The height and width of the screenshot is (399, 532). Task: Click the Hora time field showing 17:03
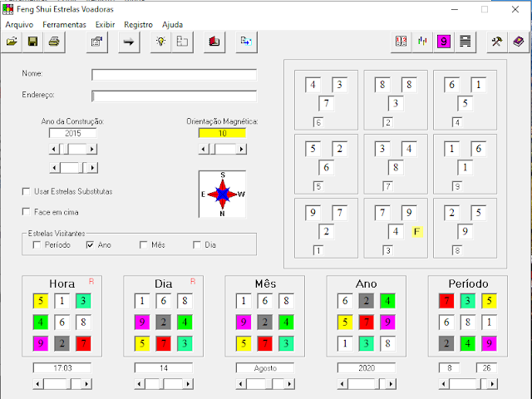[x=62, y=367]
